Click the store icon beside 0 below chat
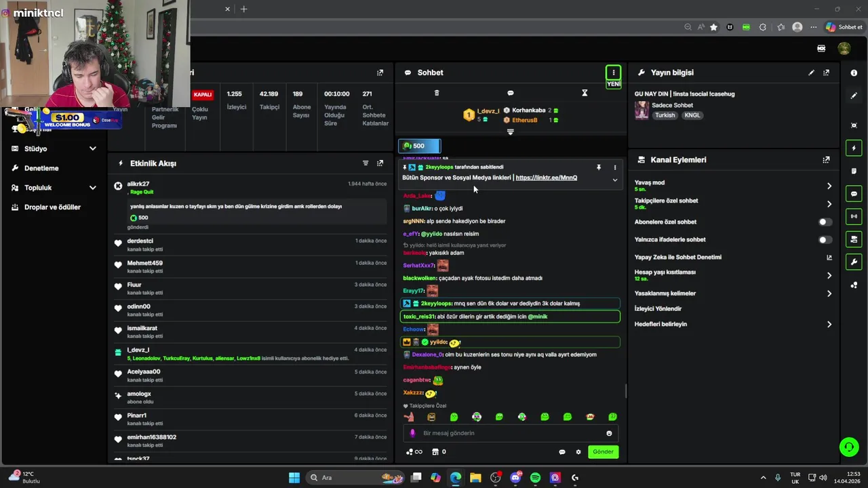Screen dimensions: 868x488 435,452
